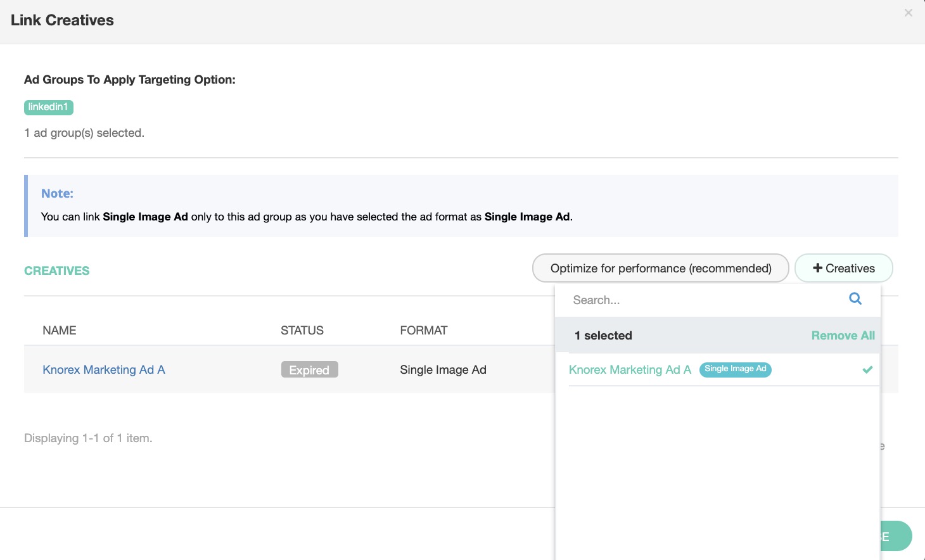Click the Single Image Ad format cell
This screenshot has height=560, width=925.
pyautogui.click(x=443, y=369)
